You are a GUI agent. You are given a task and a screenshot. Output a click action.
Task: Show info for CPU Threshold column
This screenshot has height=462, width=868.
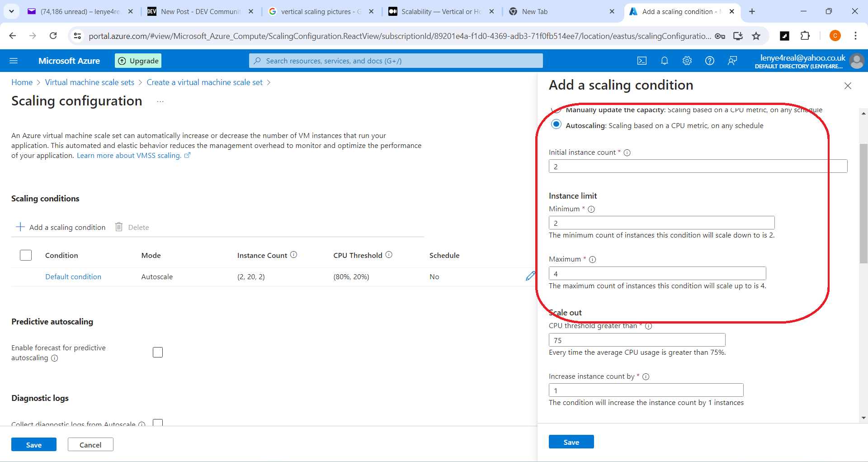[x=389, y=255]
